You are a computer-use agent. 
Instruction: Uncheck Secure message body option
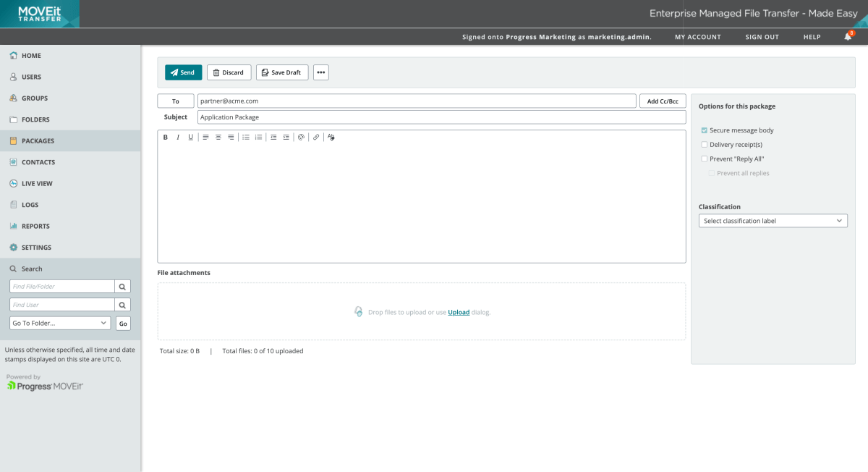pyautogui.click(x=704, y=130)
